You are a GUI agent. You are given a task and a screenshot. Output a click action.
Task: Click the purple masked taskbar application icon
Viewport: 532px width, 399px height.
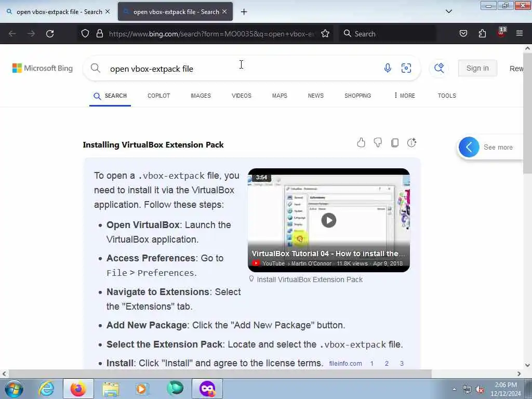click(x=207, y=389)
